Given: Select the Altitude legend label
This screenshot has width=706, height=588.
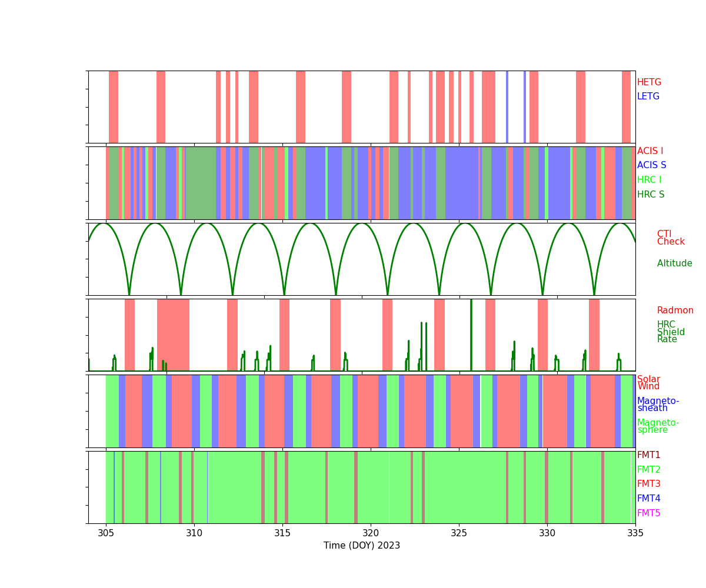Looking at the screenshot, I should click(x=674, y=263).
